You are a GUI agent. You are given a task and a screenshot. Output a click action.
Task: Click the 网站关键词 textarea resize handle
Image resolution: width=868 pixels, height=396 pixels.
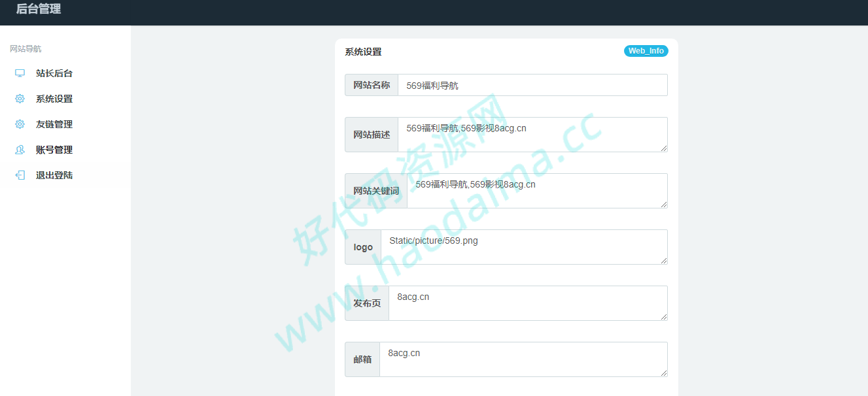click(663, 204)
